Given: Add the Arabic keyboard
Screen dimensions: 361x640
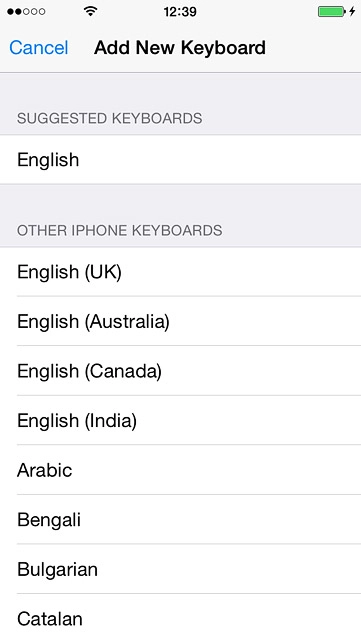Looking at the screenshot, I should pos(180,470).
